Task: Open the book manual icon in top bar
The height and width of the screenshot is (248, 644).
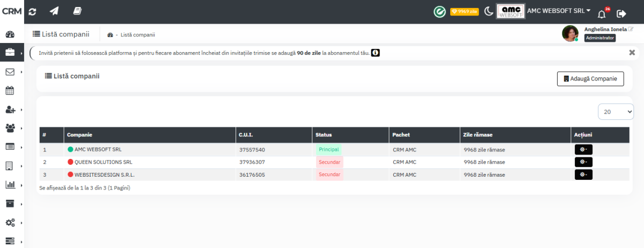Action: point(77,11)
